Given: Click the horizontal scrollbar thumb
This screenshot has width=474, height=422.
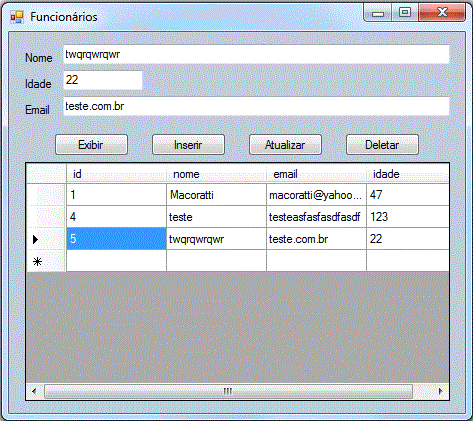Looking at the screenshot, I should point(228,391).
